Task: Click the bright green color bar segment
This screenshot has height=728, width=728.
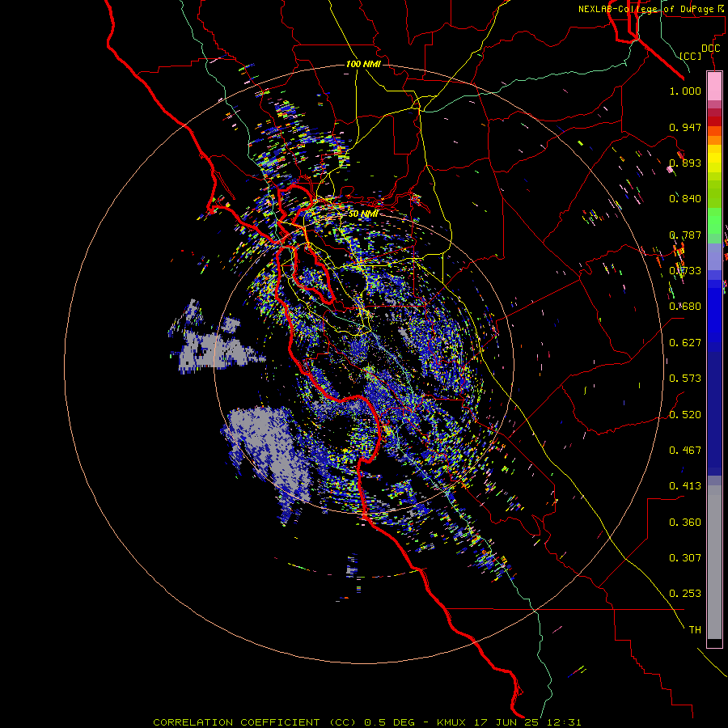Action: [x=714, y=221]
